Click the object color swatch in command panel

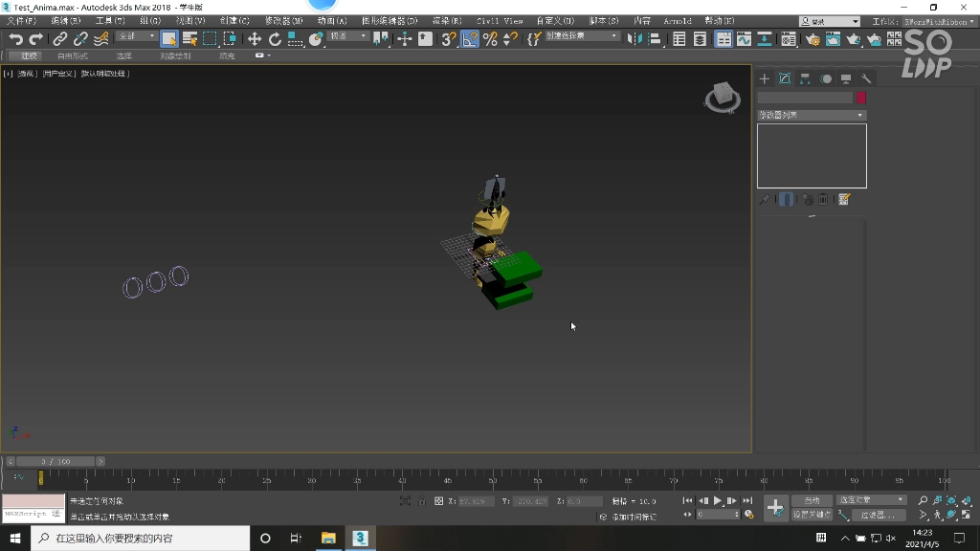coord(858,97)
